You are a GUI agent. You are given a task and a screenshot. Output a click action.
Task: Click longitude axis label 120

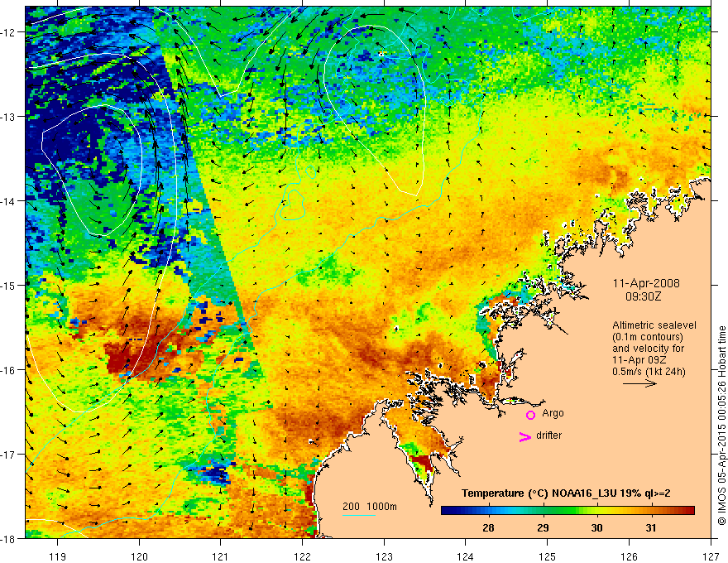click(139, 556)
